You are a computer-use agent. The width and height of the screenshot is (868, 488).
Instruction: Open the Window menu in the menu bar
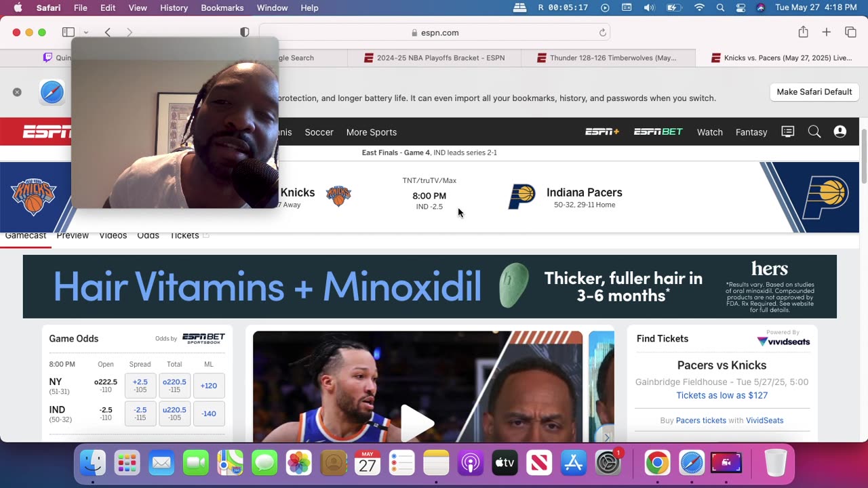pyautogui.click(x=272, y=7)
